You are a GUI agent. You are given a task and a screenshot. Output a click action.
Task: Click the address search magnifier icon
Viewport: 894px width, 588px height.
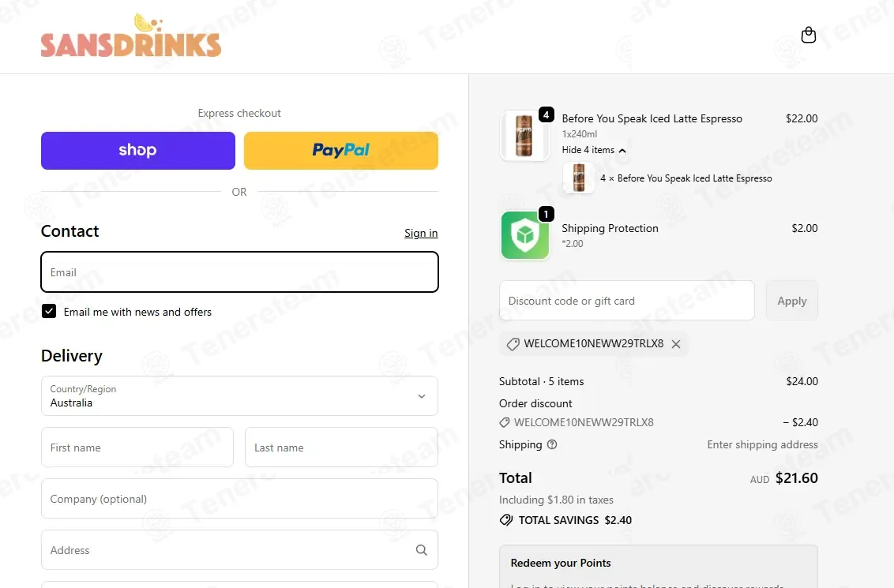[x=422, y=550]
